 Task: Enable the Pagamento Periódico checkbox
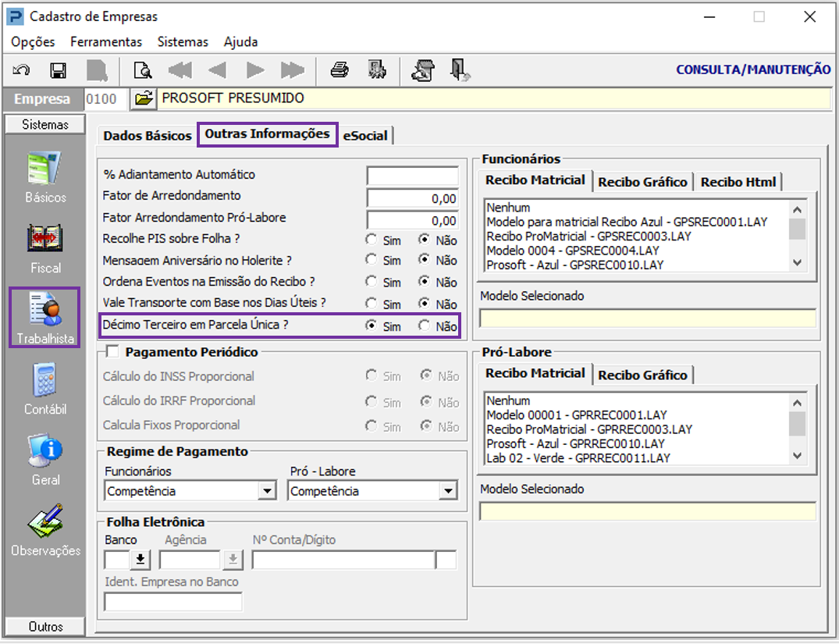[x=112, y=352]
